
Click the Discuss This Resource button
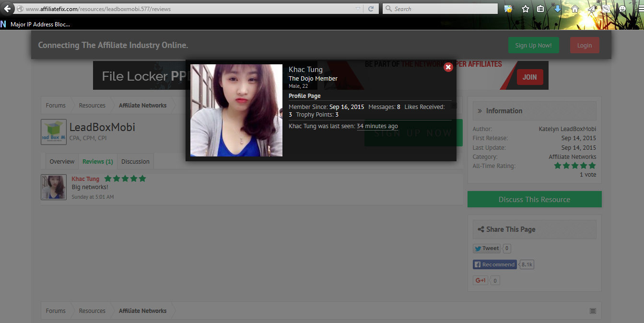[x=534, y=199]
